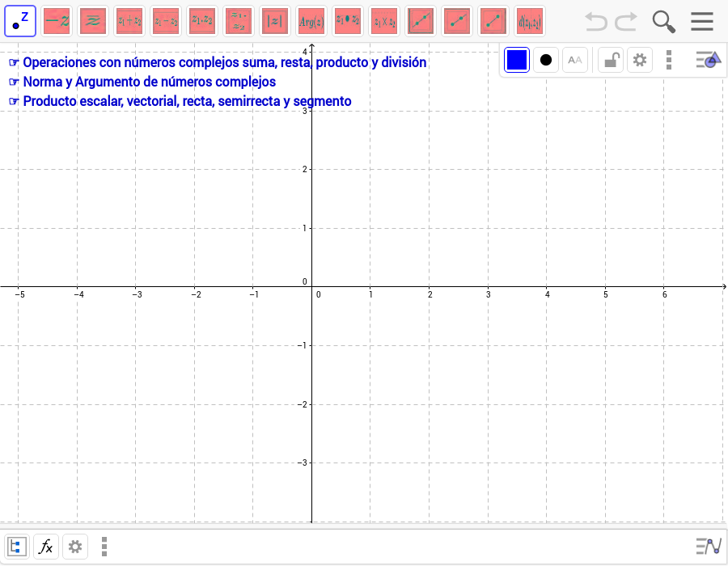Open the algebra view tree icon
The height and width of the screenshot is (566, 728).
pyautogui.click(x=17, y=547)
